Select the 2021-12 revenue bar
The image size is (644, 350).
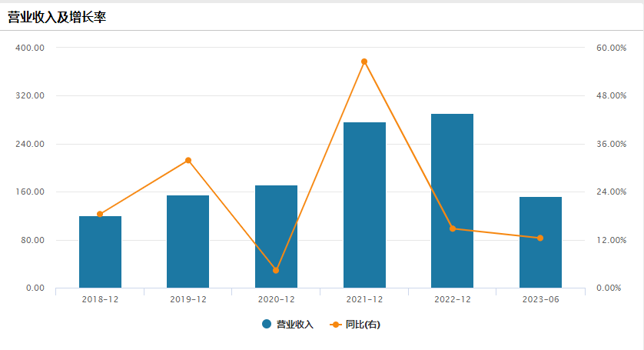[364, 205]
